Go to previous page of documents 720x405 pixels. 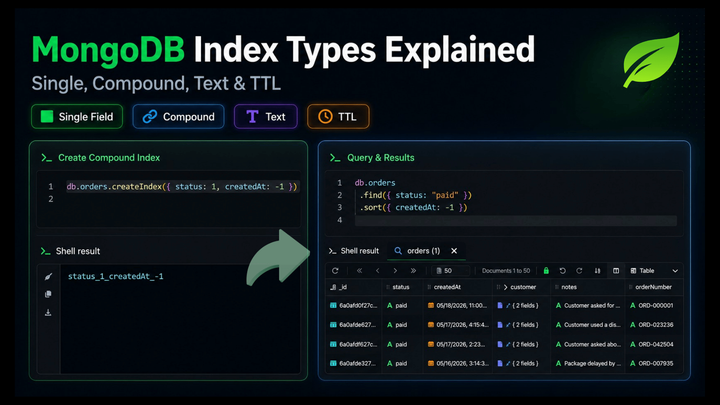click(x=377, y=271)
